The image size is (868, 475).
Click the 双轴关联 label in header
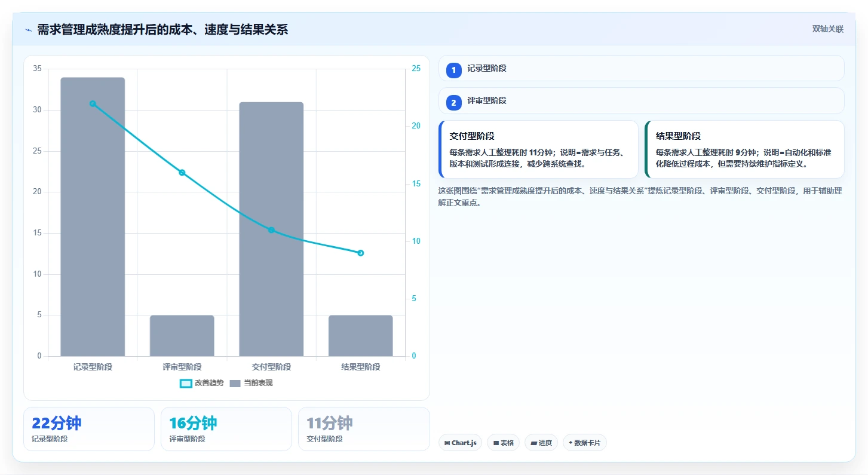(x=827, y=29)
